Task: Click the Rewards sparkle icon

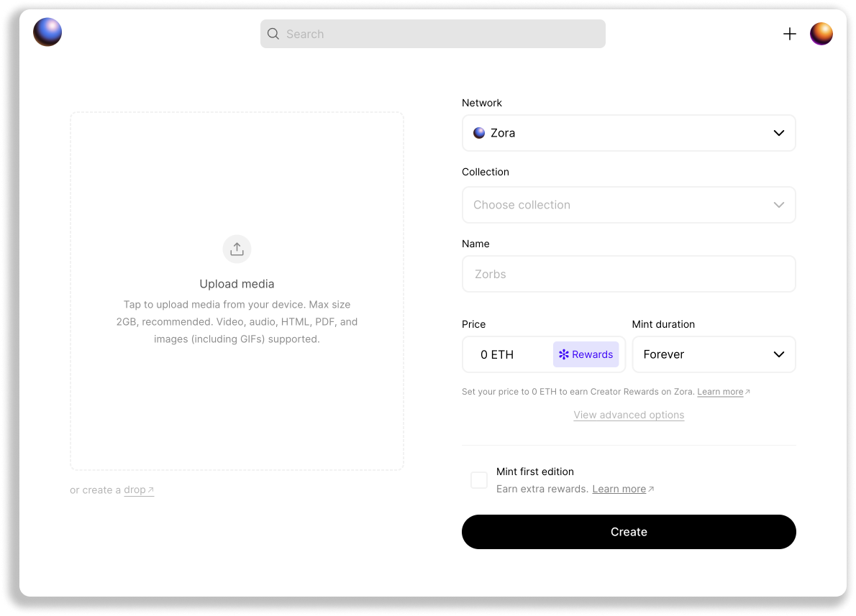Action: pyautogui.click(x=563, y=354)
